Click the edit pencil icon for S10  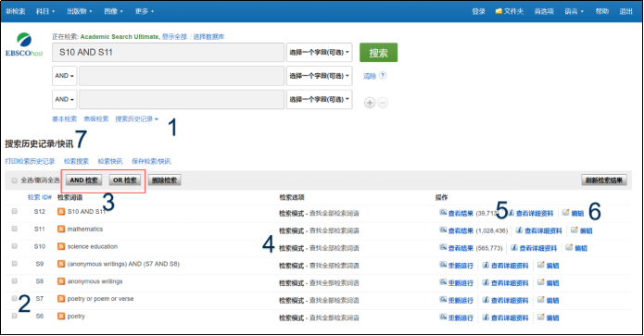(x=569, y=247)
